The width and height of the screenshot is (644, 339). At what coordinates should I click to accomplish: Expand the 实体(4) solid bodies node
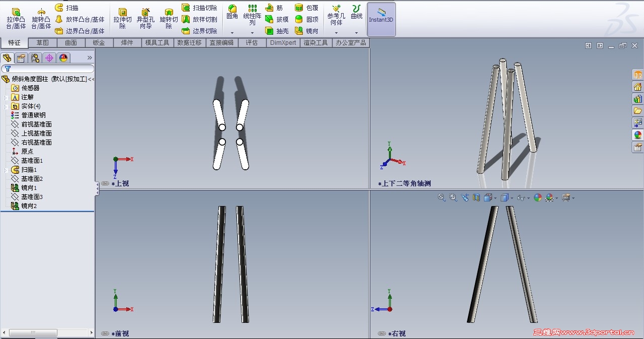[x=6, y=106]
